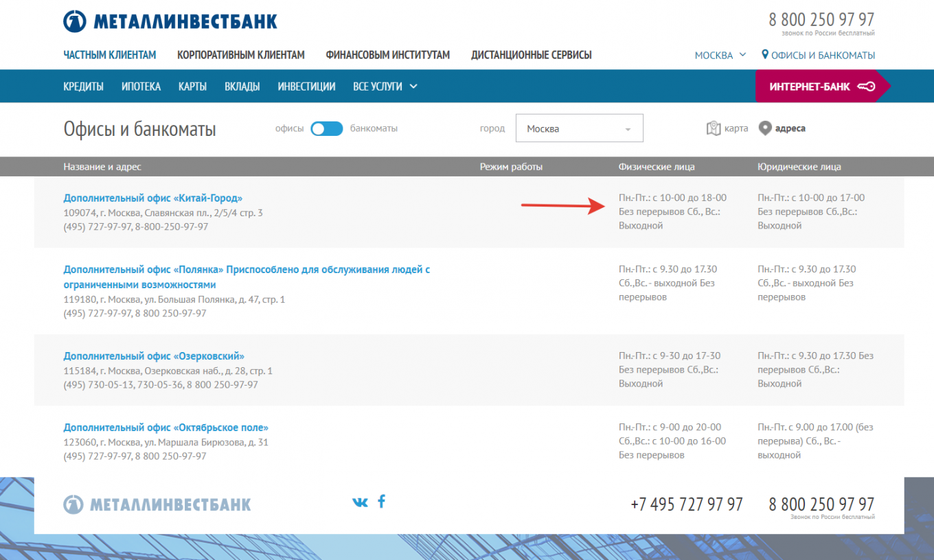
Task: Open Дополнительный офис «Китай-Город» link
Action: (x=153, y=198)
